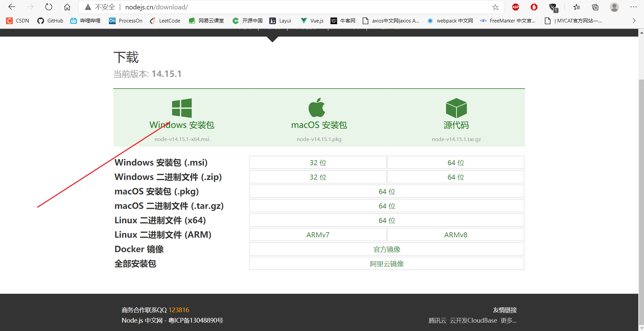This screenshot has width=644, height=331.
Task: Open the axios中文网 bookmark
Action: click(x=391, y=21)
